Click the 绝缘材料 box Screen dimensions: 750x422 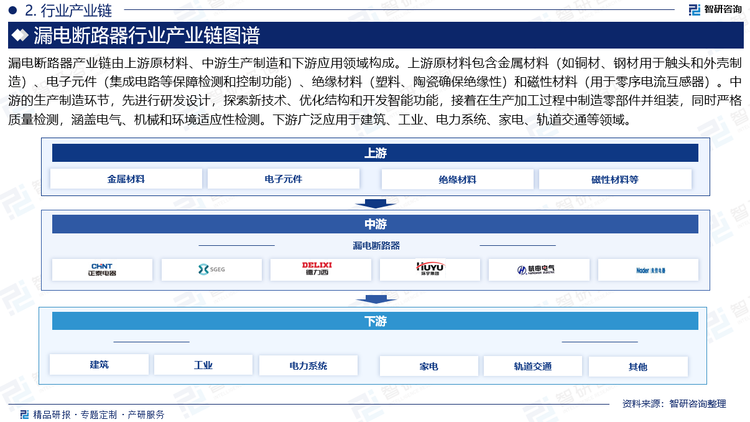tap(457, 179)
